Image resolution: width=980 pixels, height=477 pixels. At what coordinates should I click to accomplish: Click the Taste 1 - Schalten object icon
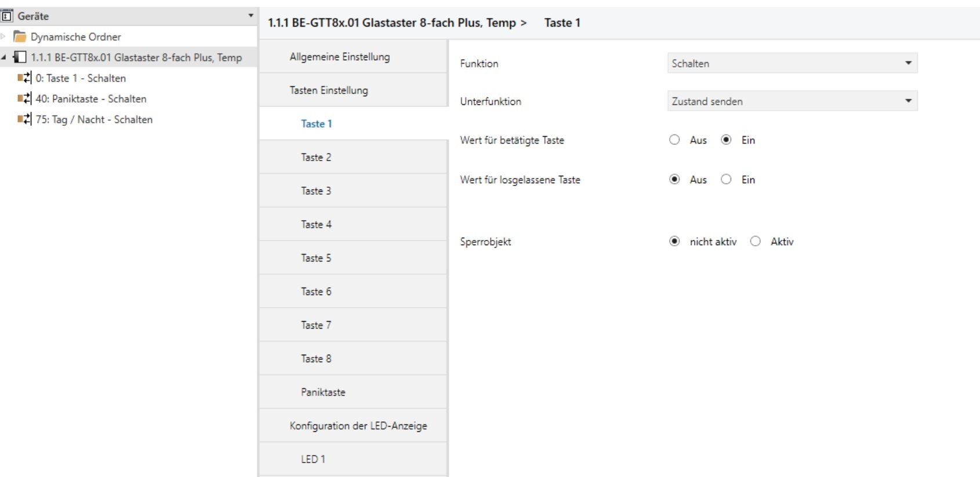tap(24, 78)
